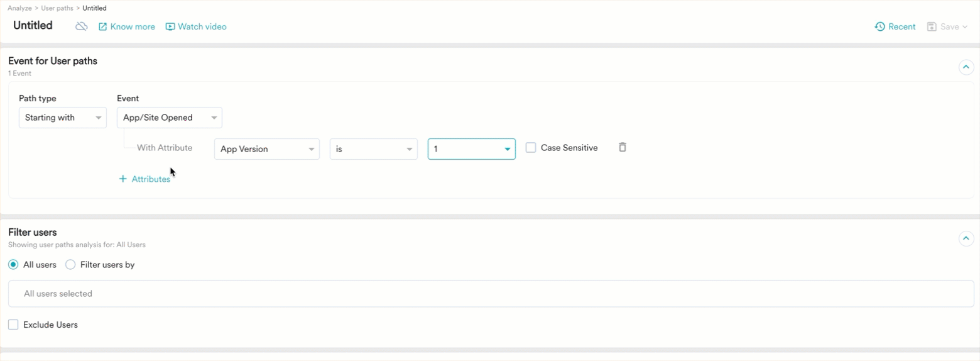Open the Path type Starting with dropdown
Viewport: 980px width, 361px height.
tap(63, 118)
